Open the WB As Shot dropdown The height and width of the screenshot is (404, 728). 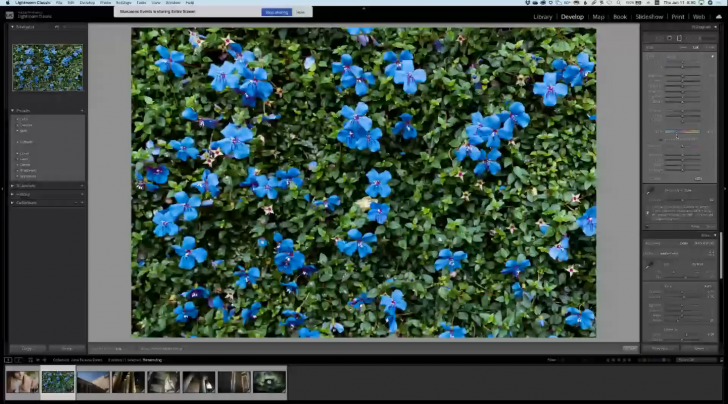coord(697,264)
